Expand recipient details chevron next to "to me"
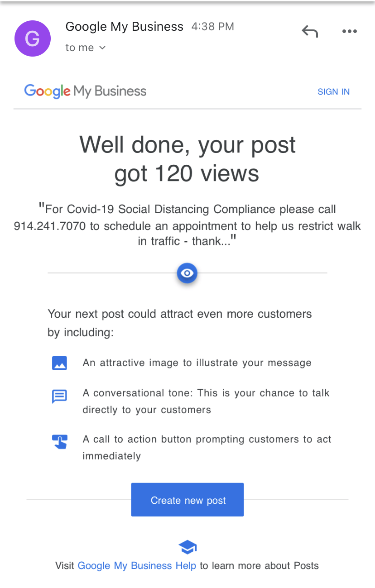 tap(102, 48)
